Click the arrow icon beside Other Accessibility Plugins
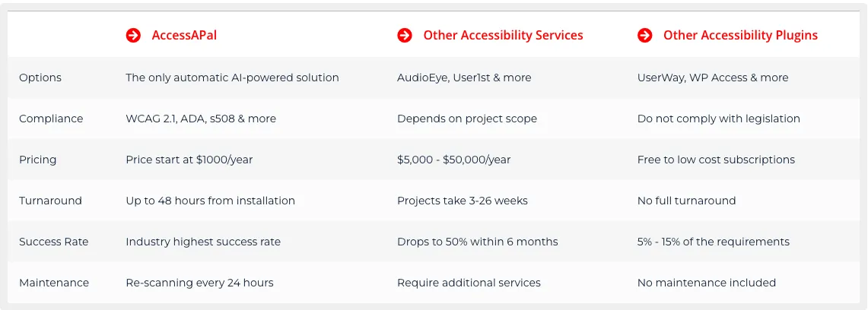This screenshot has height=310, width=868. [645, 36]
